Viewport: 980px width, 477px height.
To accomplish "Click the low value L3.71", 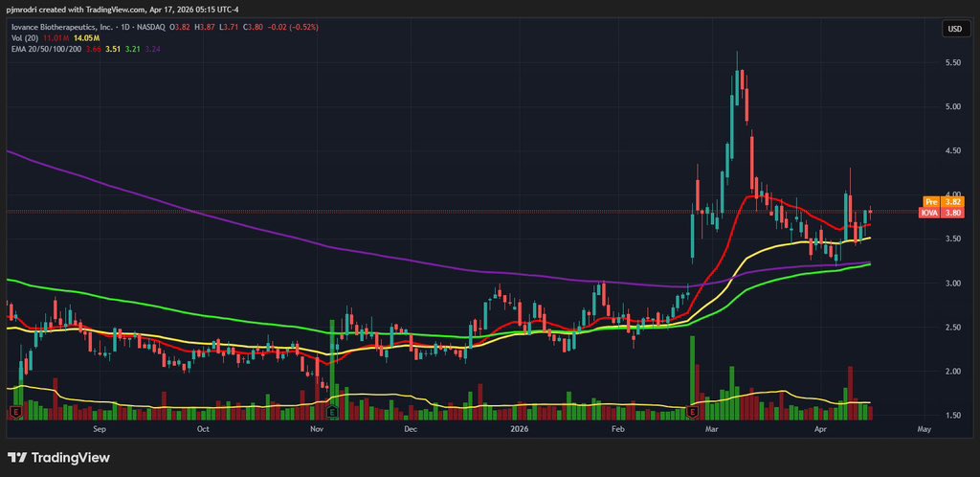I will click(x=229, y=28).
